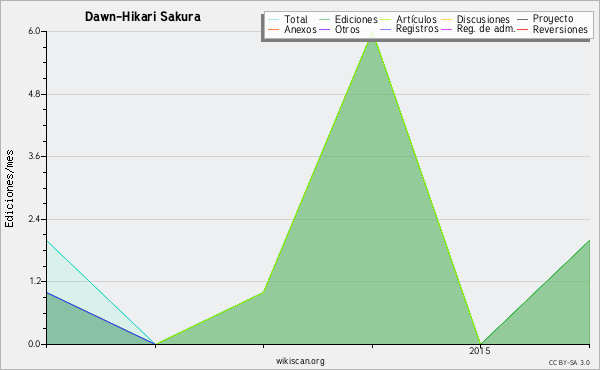Screen dimensions: 600x370
Task: Click the 4.8 y-axis value
Action: click(x=34, y=94)
